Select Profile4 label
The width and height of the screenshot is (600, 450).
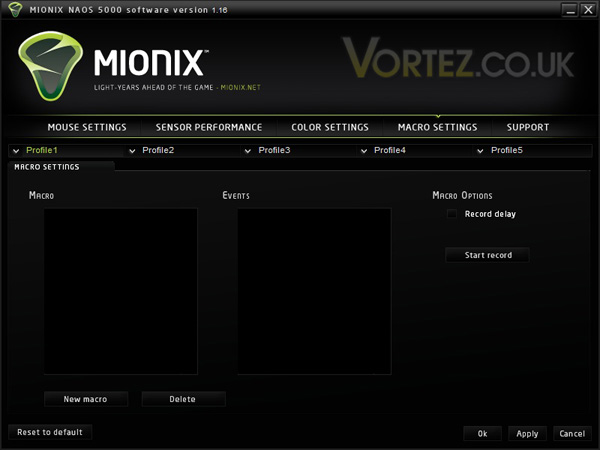[x=390, y=150]
